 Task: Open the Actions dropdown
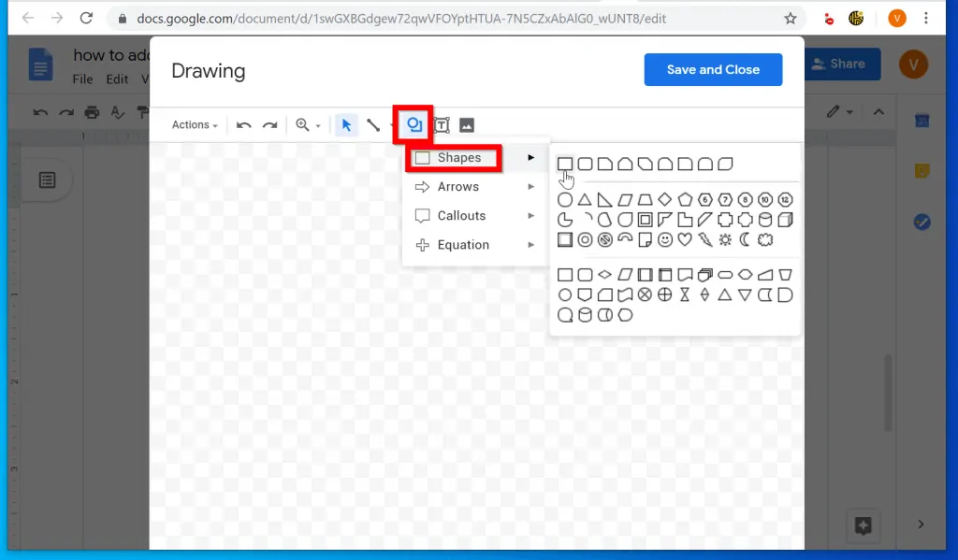[x=193, y=124]
